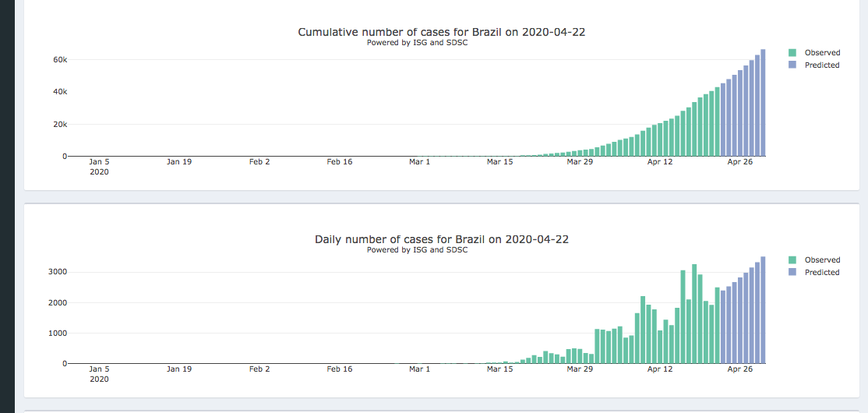The width and height of the screenshot is (868, 413).
Task: Click the Apr 26 x-axis label on cumulative chart
Action: click(x=739, y=162)
